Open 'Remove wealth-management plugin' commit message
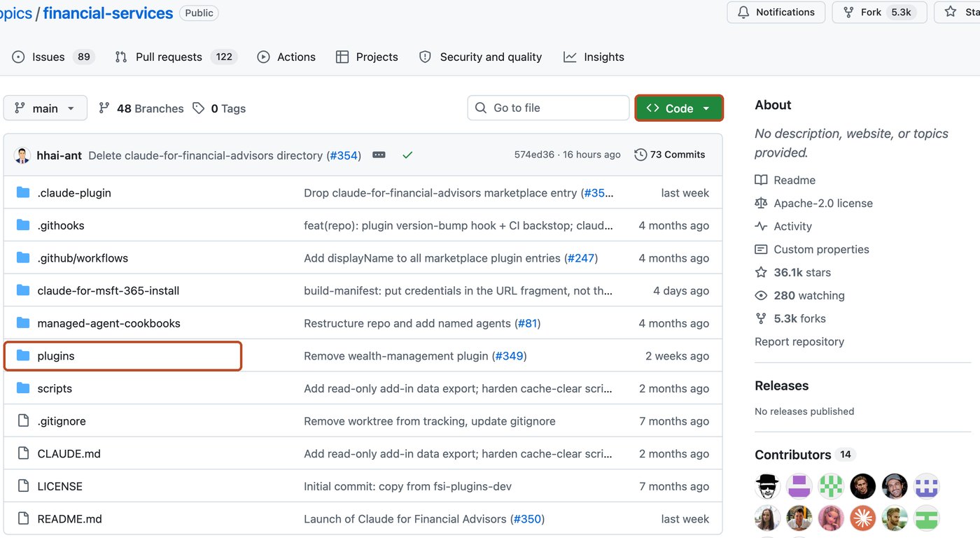 point(395,356)
